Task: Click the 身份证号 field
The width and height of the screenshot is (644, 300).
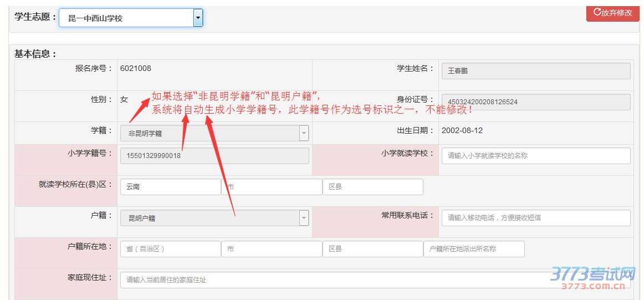Action: [x=535, y=102]
